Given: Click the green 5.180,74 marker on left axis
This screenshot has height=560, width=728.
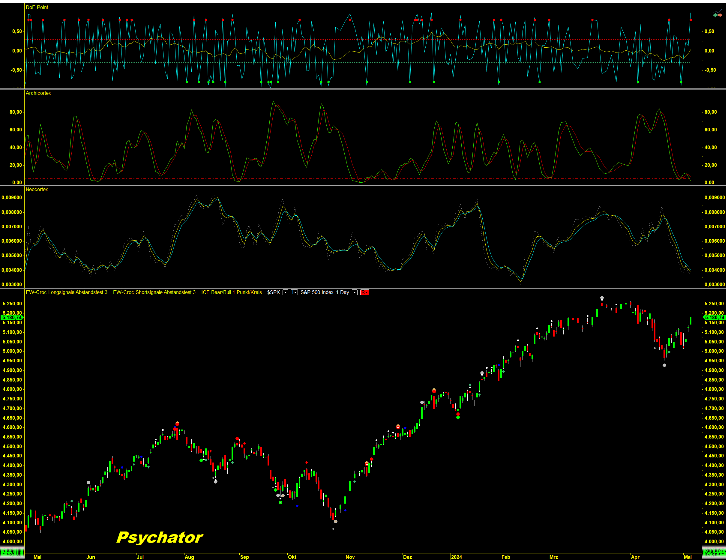Looking at the screenshot, I should pyautogui.click(x=12, y=317).
